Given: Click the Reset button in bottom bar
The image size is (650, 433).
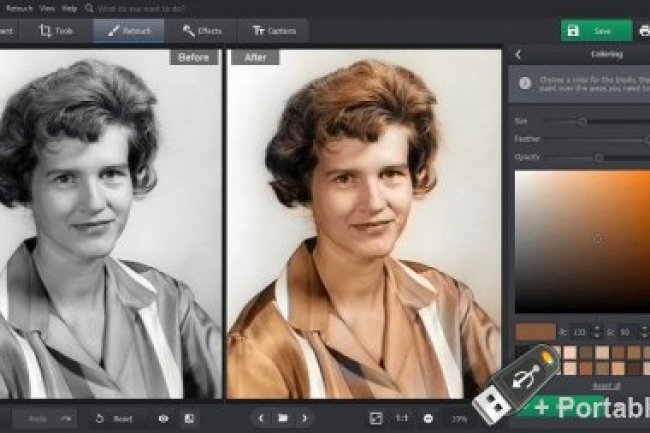Looking at the screenshot, I should pyautogui.click(x=116, y=418).
